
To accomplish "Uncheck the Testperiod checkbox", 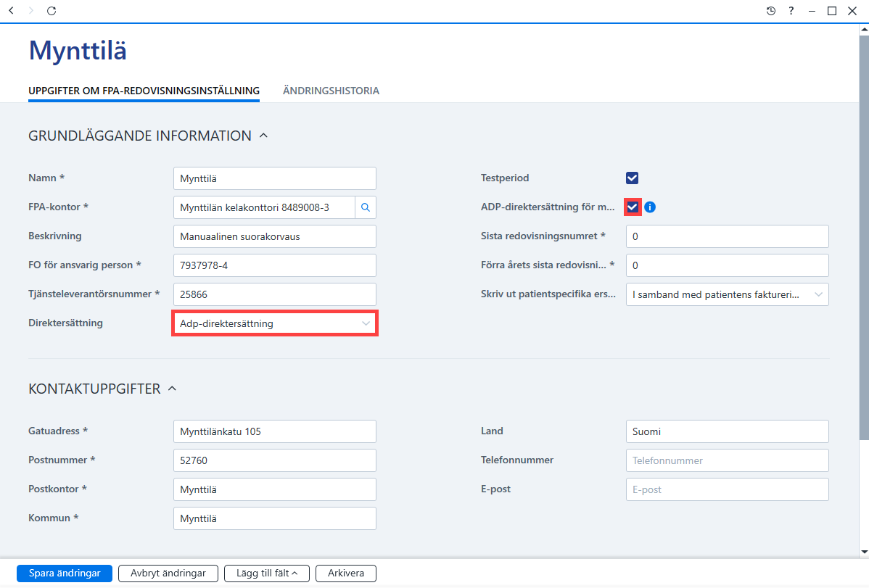I will [632, 178].
